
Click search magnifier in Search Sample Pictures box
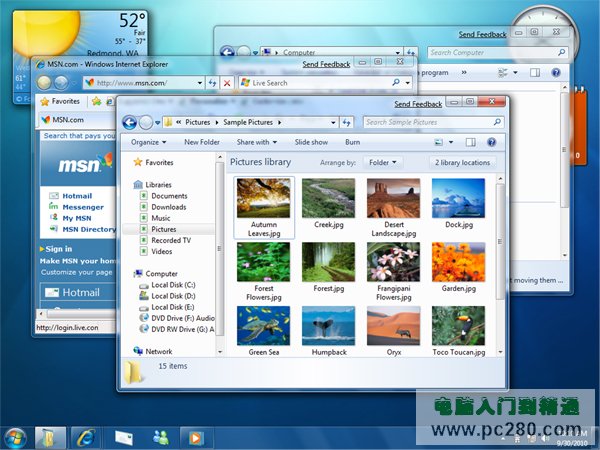(497, 122)
